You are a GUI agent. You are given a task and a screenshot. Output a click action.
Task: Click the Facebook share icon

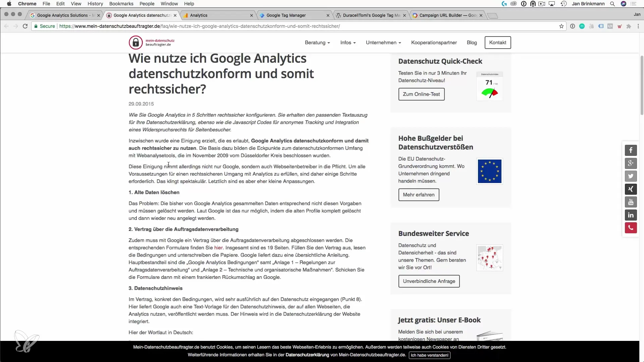631,150
